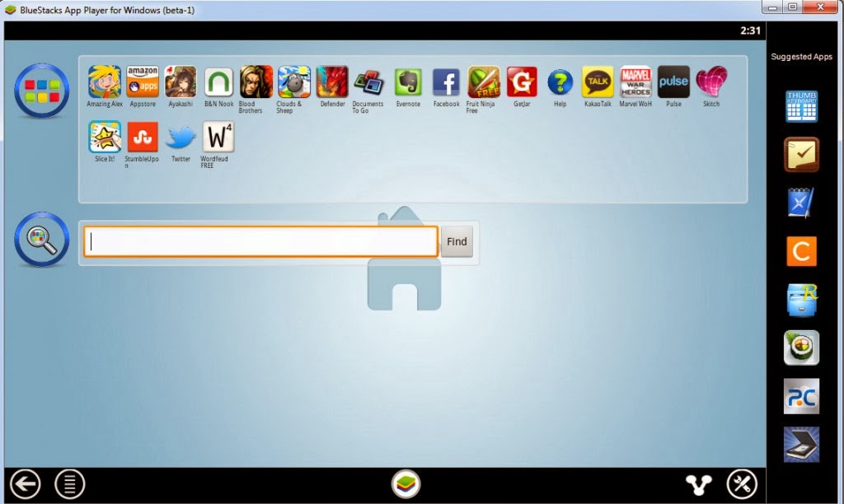Launch the Slice It! game
This screenshot has width=844, height=504.
pyautogui.click(x=105, y=138)
